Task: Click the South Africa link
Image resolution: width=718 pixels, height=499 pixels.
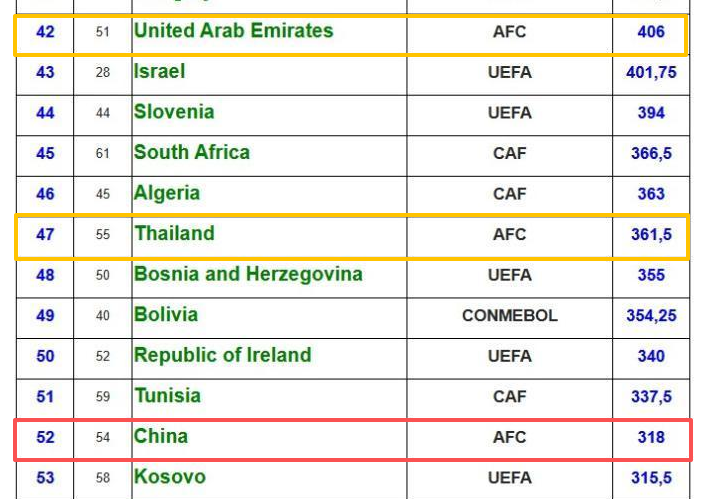Action: [192, 153]
